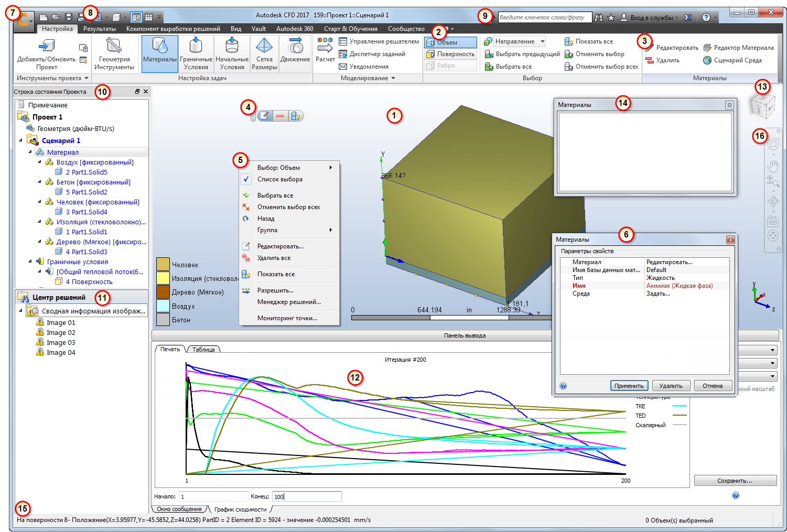Viewport: 787px width, 532px height.
Task: Open Граничные Условия setup tool
Action: (196, 53)
